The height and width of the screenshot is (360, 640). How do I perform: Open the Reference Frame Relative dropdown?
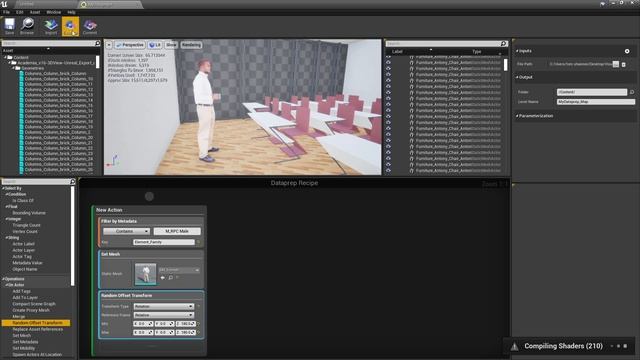coord(164,315)
